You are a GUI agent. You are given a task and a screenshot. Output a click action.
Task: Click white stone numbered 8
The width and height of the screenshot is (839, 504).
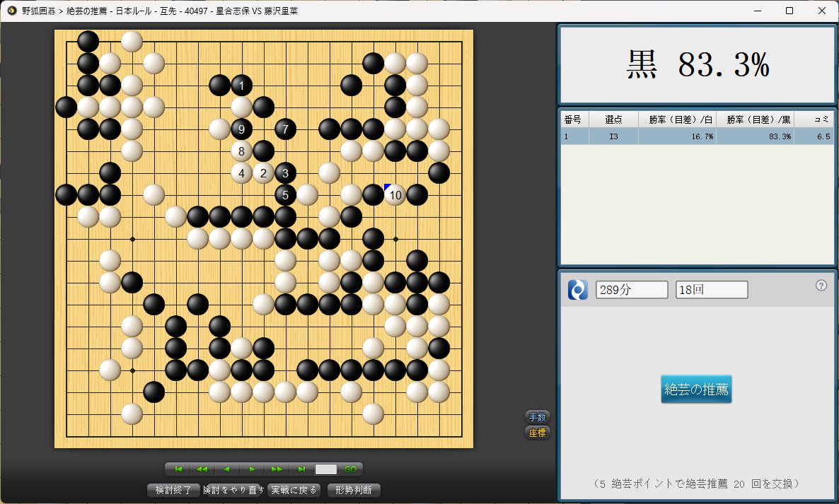[241, 151]
